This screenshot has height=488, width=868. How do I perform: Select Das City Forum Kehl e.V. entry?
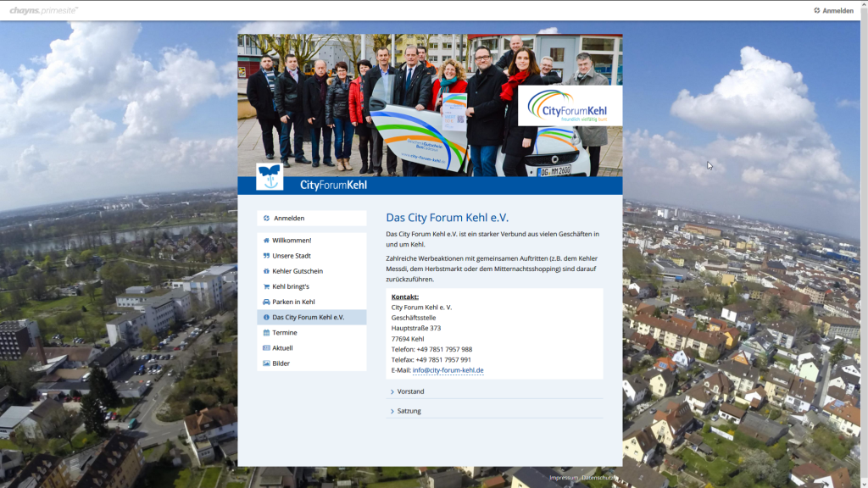click(312, 318)
